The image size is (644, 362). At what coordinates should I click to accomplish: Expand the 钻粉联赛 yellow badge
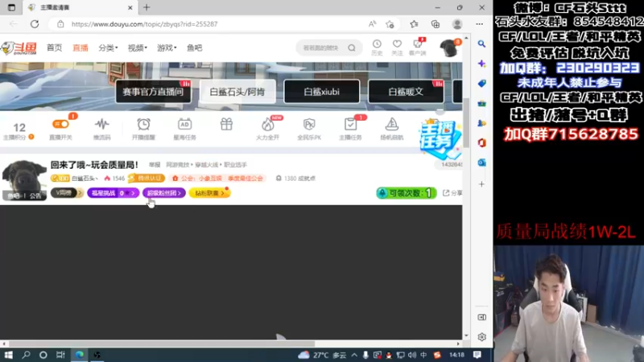pyautogui.click(x=209, y=193)
